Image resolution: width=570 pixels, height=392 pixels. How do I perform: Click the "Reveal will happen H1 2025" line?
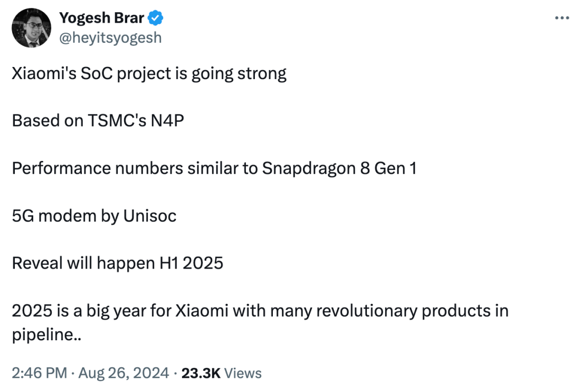[117, 263]
